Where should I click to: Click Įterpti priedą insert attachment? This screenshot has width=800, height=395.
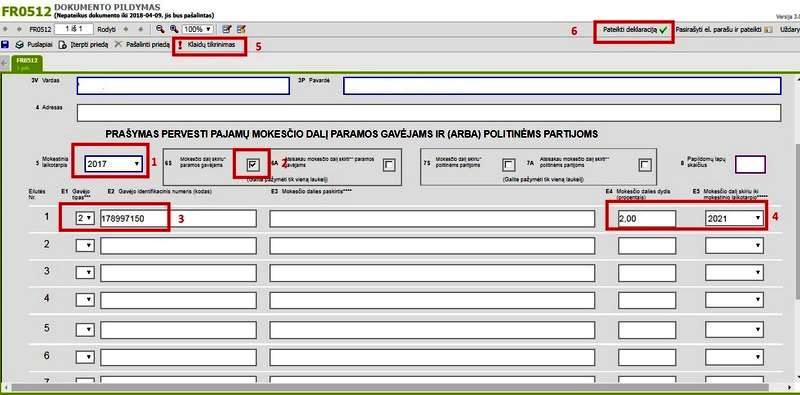pos(84,45)
